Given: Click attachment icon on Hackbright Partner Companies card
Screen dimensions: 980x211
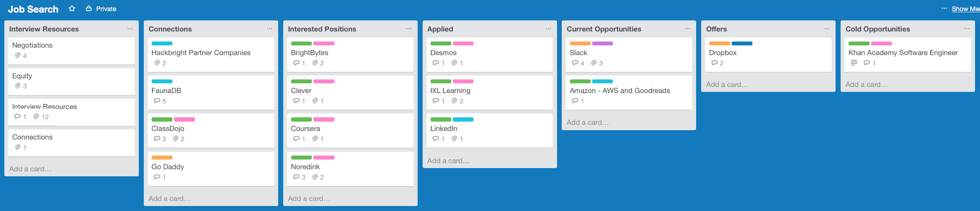Looking at the screenshot, I should [x=157, y=63].
